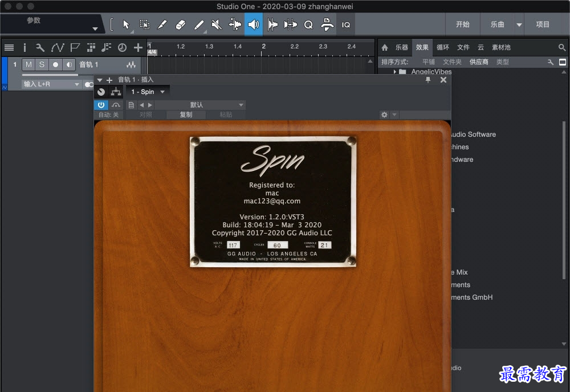The height and width of the screenshot is (392, 570).
Task: Open the marker track flag icon
Action: [75, 48]
